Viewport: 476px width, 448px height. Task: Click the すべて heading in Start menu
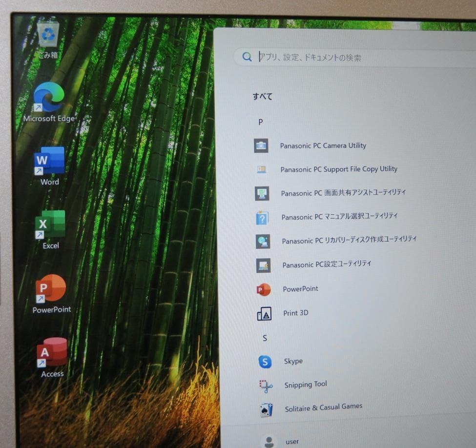coord(263,96)
